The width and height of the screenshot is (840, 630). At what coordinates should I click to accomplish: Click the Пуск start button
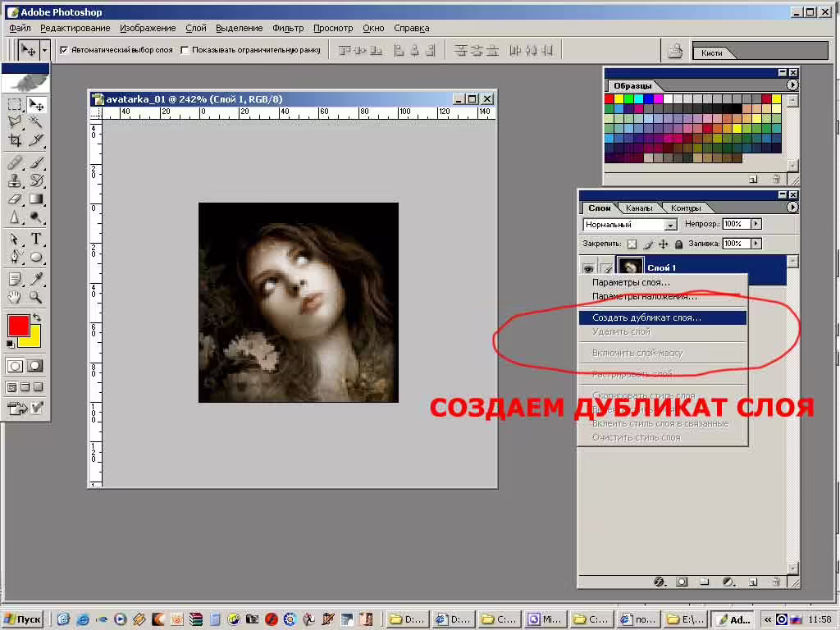pyautogui.click(x=22, y=619)
